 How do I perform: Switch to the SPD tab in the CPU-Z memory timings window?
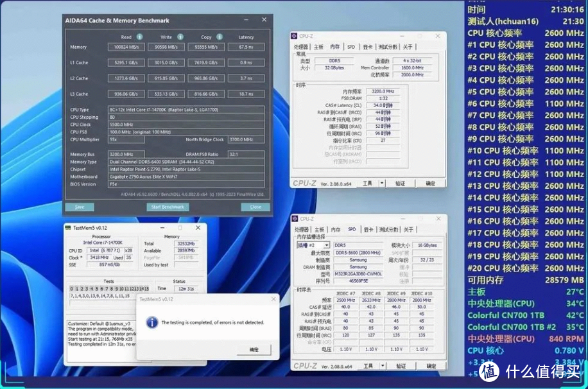(x=351, y=47)
